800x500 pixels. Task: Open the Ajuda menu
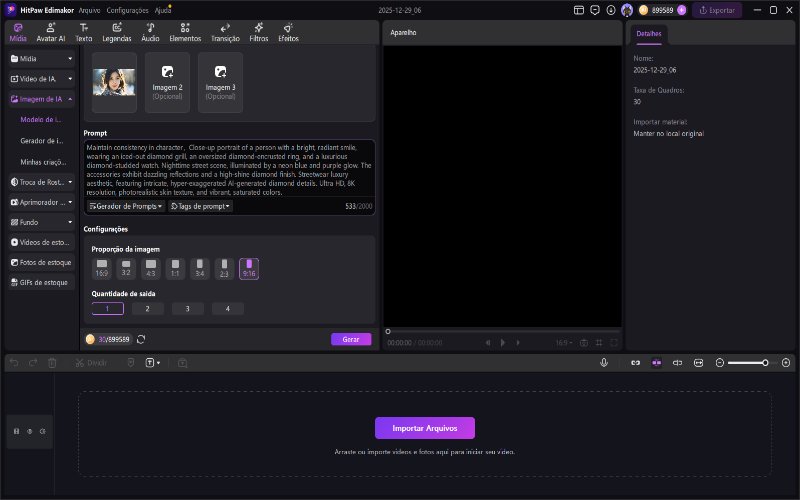pos(163,10)
